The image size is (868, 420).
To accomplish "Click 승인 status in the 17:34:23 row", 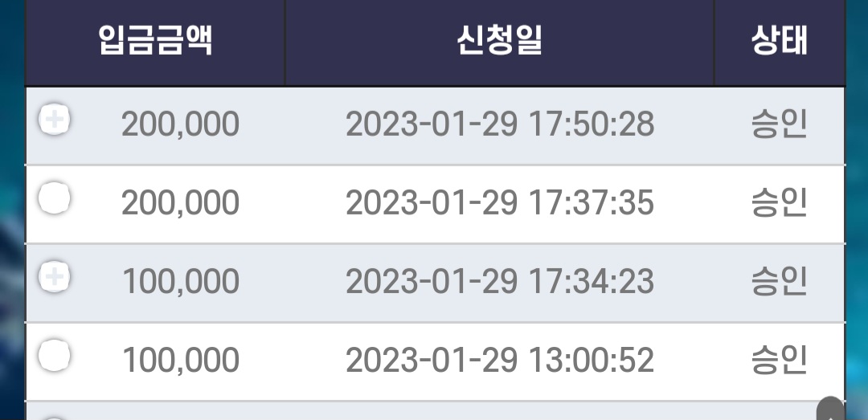I will [x=779, y=281].
